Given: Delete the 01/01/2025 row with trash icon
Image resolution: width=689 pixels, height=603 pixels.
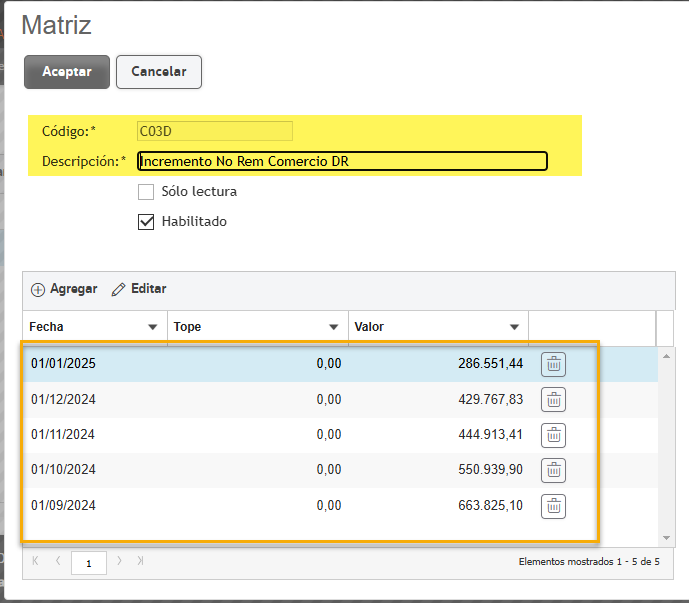Looking at the screenshot, I should point(553,364).
